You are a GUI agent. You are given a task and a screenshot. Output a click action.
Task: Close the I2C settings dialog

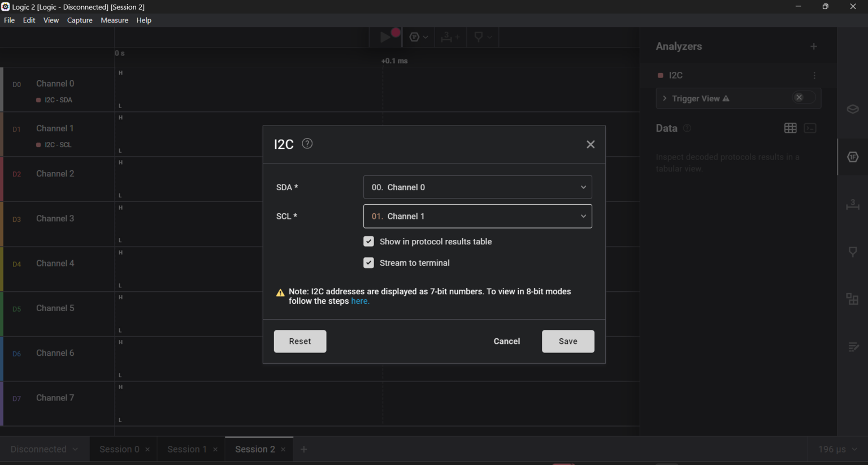(x=591, y=144)
